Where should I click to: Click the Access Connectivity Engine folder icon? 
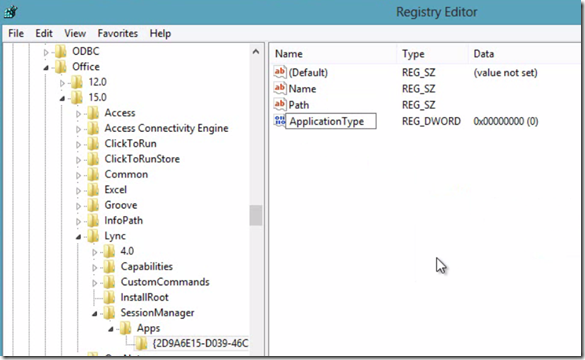pos(93,128)
